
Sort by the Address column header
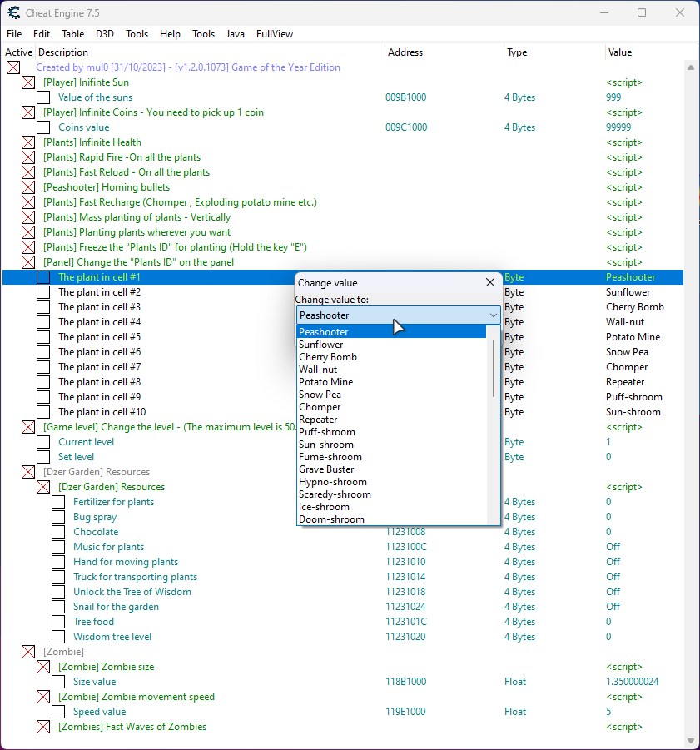(405, 52)
